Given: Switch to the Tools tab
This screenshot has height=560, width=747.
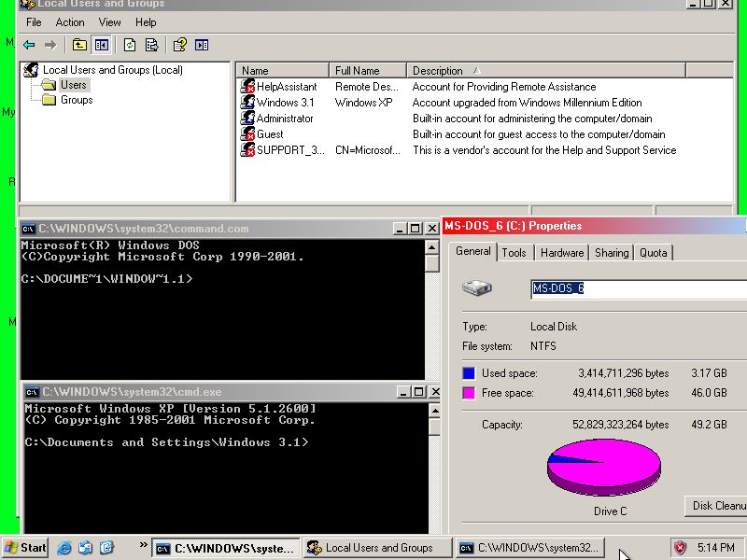Looking at the screenshot, I should coord(514,252).
